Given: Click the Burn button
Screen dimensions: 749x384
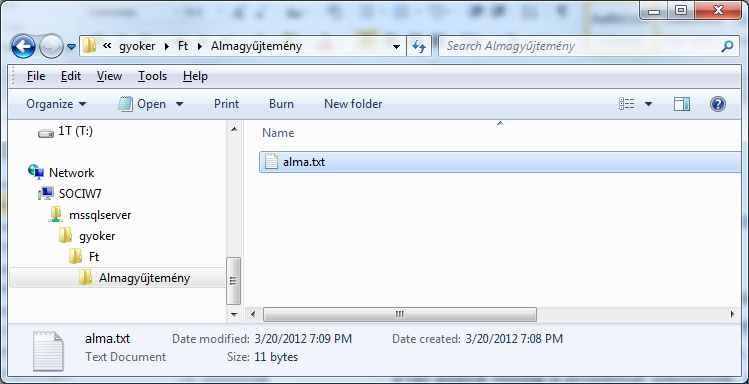Looking at the screenshot, I should click(x=281, y=104).
